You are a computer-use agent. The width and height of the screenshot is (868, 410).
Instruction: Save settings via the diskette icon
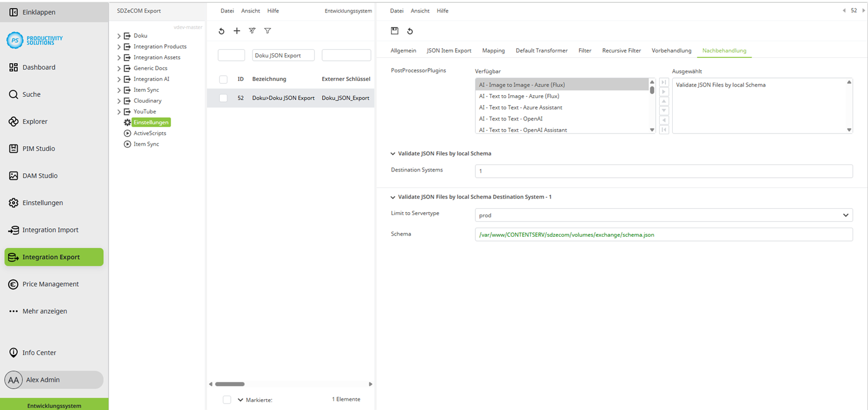tap(393, 31)
